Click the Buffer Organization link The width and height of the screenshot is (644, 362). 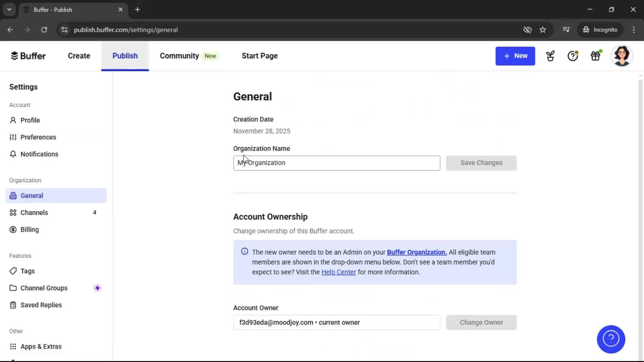tap(416, 252)
